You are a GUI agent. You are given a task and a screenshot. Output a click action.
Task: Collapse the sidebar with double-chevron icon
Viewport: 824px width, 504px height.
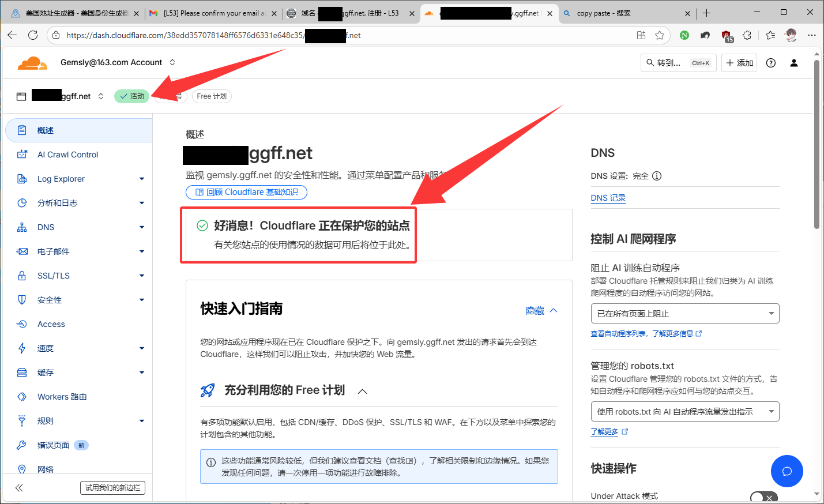19,488
